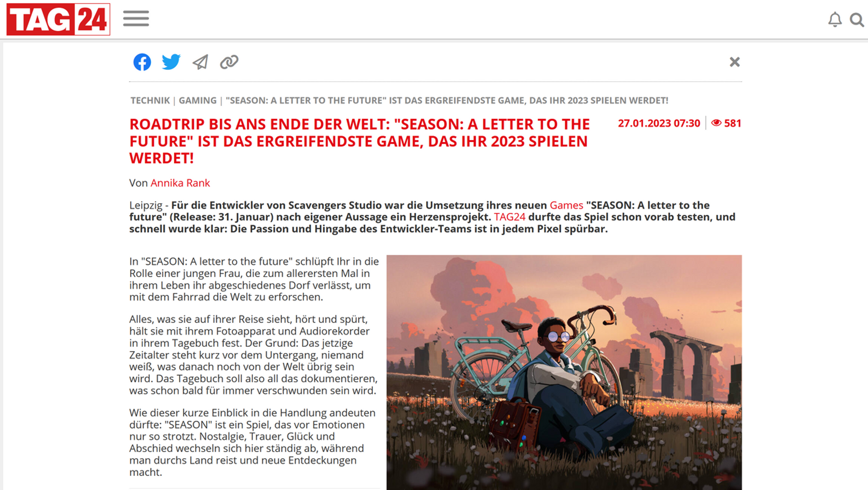Viewport: 868px width, 490px height.
Task: Share the article on Twitter
Action: (x=171, y=62)
